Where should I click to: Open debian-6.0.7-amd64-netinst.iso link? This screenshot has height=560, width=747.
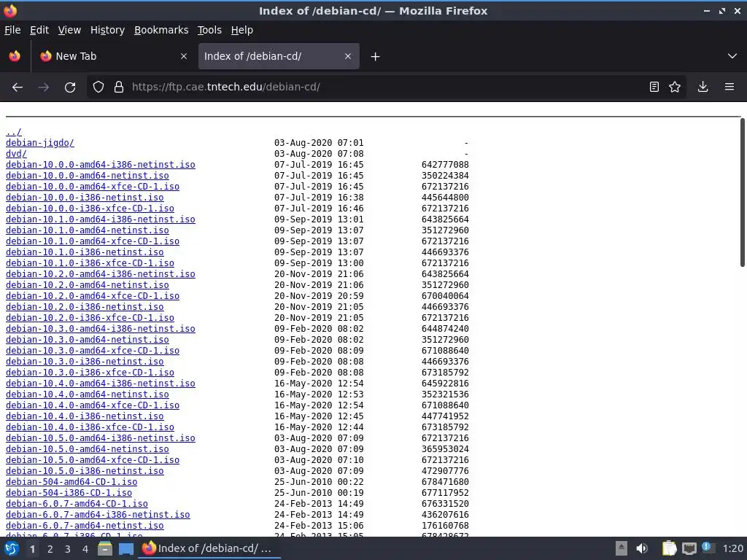click(85, 526)
